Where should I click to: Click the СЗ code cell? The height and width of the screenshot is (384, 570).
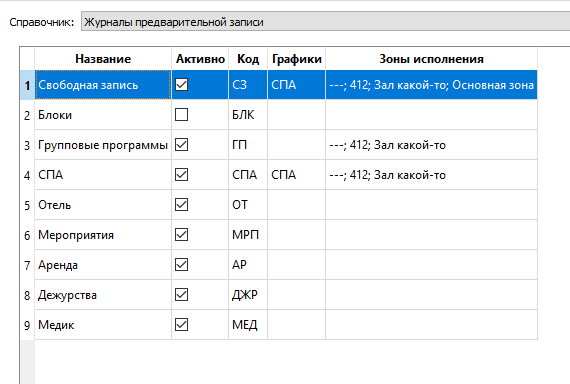tap(248, 85)
